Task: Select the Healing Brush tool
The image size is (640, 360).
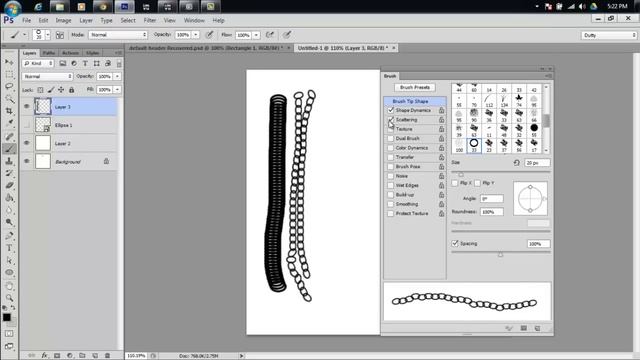Action: 9,136
